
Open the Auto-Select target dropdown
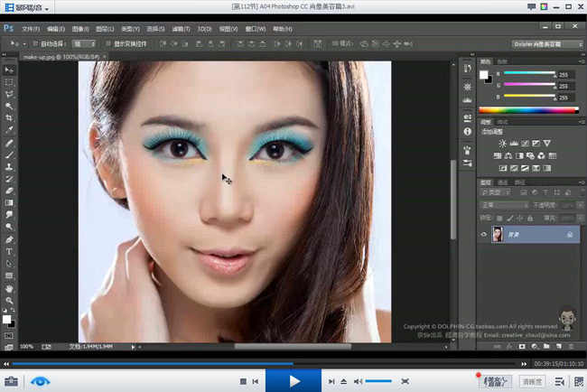pos(84,42)
